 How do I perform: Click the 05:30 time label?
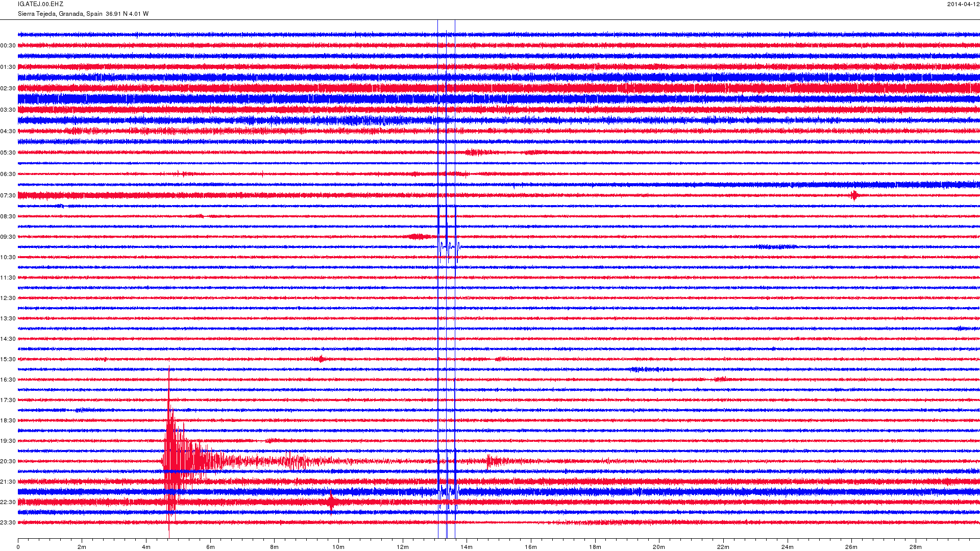pos(8,153)
